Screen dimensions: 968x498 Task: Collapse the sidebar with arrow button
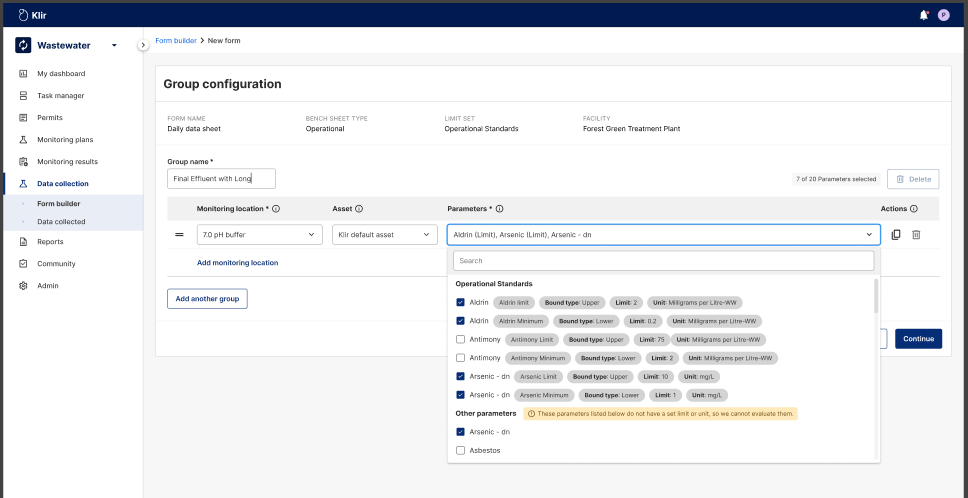tap(143, 45)
